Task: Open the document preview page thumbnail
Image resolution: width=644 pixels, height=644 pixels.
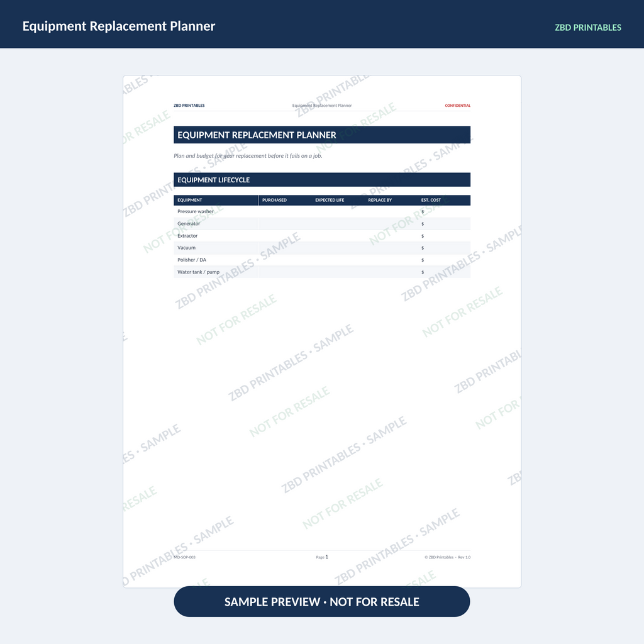Action: pyautogui.click(x=322, y=331)
